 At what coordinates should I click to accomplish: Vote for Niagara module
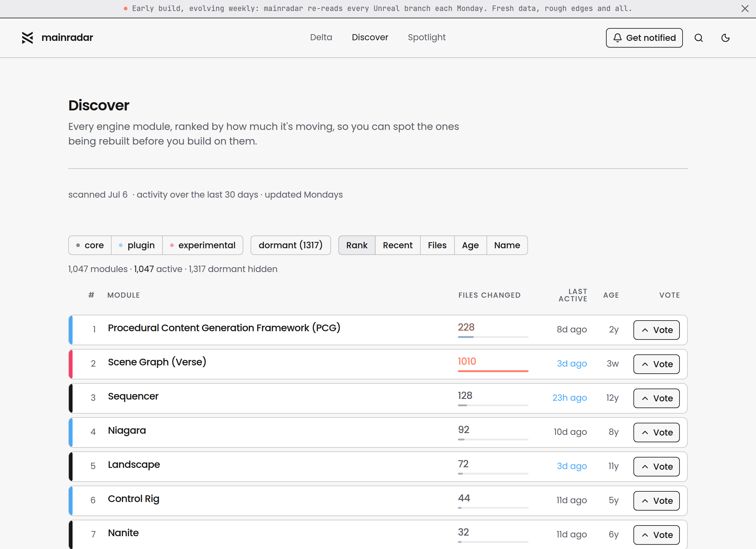(x=656, y=432)
